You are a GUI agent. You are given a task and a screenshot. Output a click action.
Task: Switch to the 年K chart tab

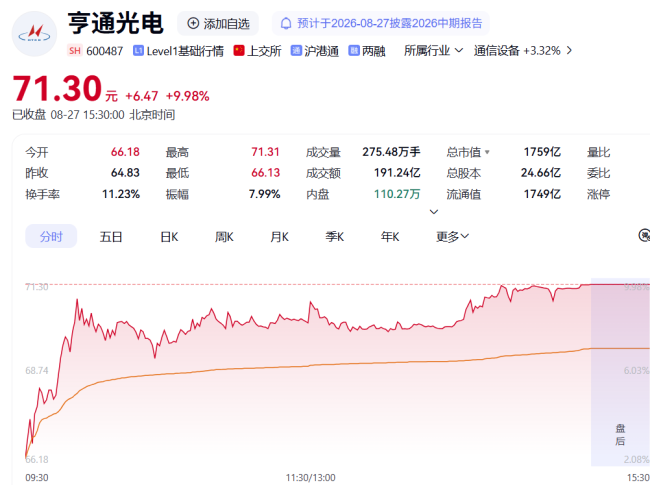(390, 237)
